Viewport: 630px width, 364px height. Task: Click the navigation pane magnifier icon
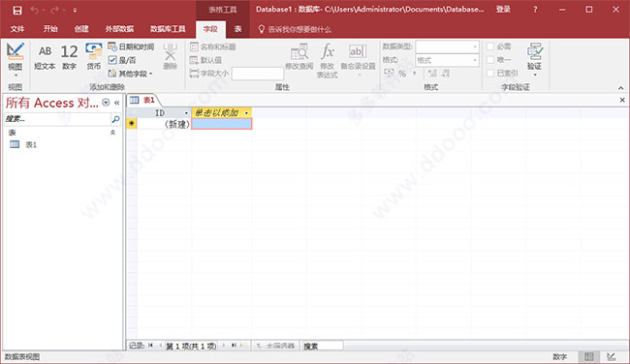click(x=115, y=119)
